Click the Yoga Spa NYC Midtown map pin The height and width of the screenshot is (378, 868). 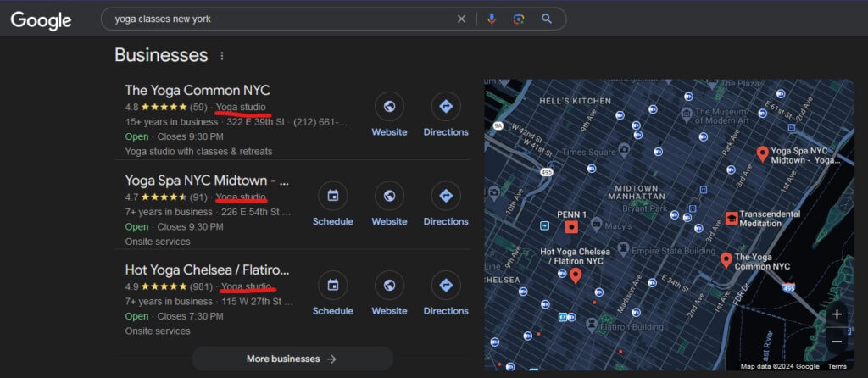tap(762, 154)
